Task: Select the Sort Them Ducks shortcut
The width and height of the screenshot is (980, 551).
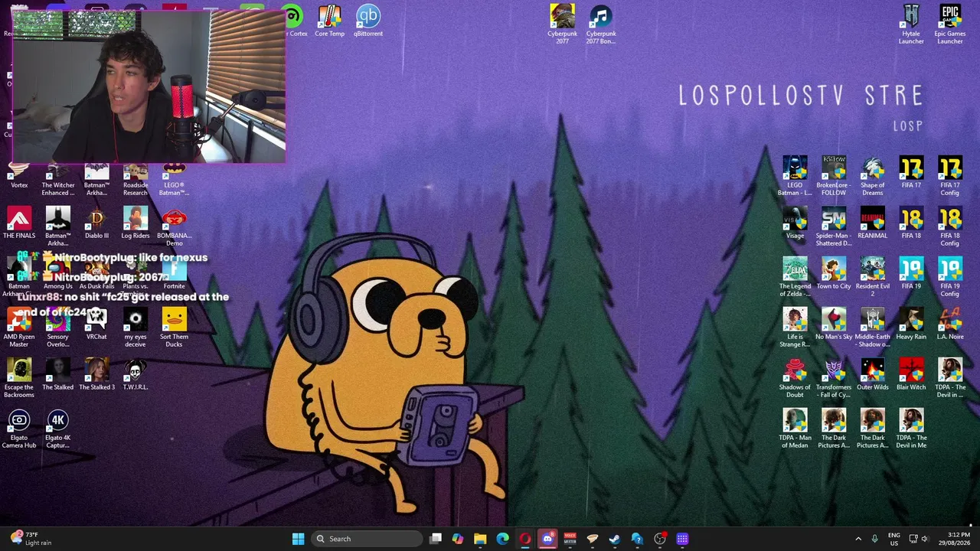Action: (175, 328)
